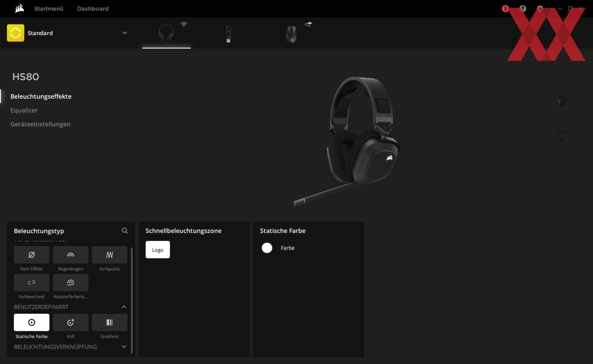Choose the Regenbogen lighting effect
The width and height of the screenshot is (593, 364).
pyautogui.click(x=71, y=255)
